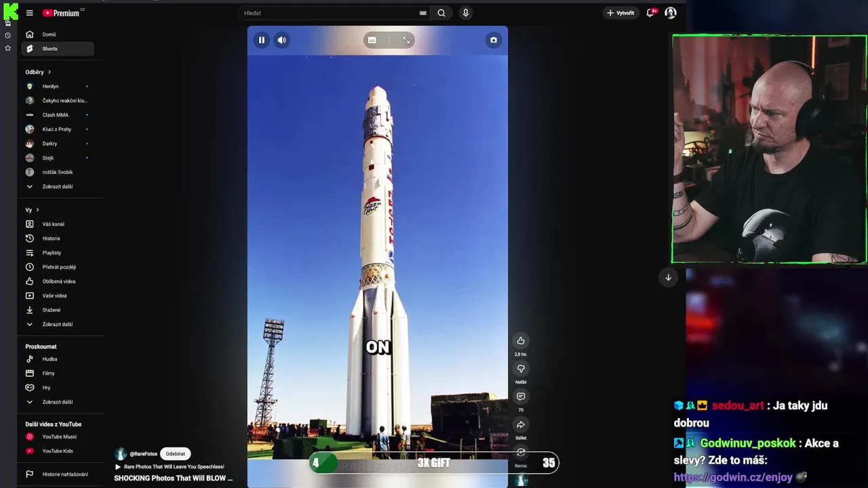Screen dimensions: 868x488
Task: Toggle captions on the Short
Action: (372, 40)
